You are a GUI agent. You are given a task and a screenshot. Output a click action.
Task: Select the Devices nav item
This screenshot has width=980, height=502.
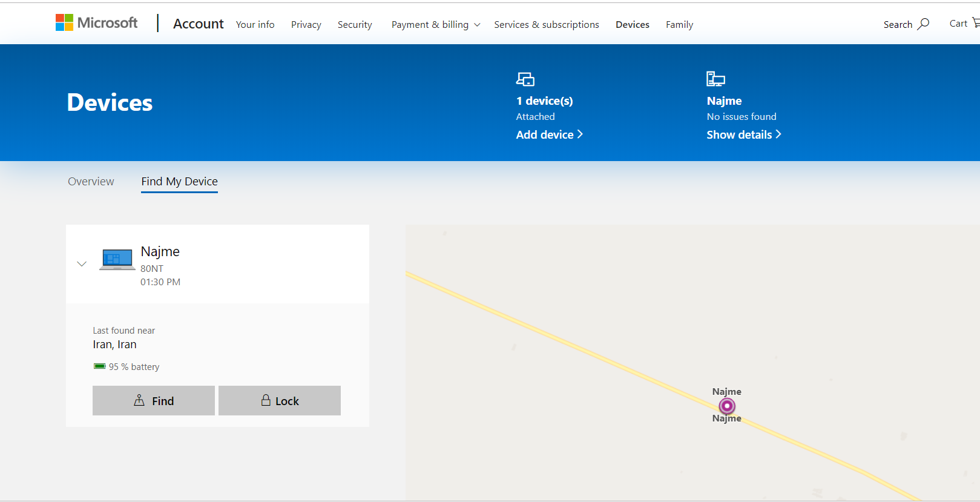click(x=633, y=24)
